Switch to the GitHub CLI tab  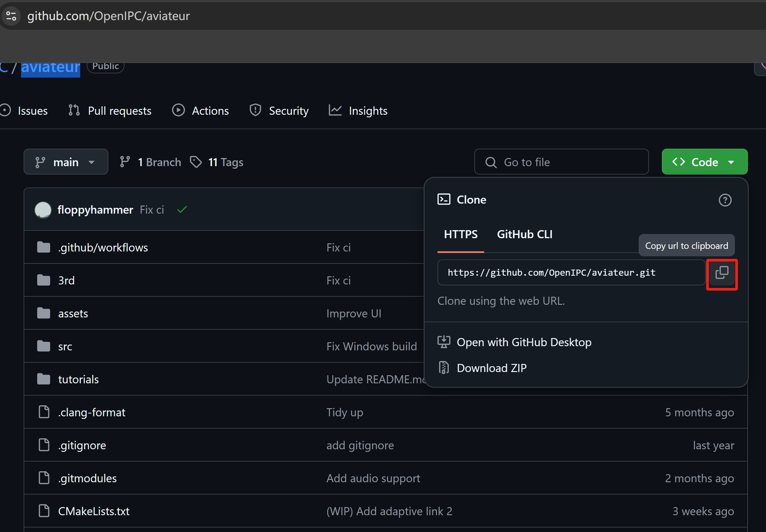point(524,234)
